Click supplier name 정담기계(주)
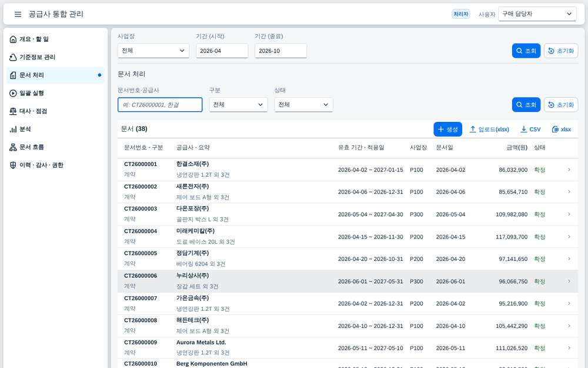Screen dimensions: 588x368 [x=192, y=253]
